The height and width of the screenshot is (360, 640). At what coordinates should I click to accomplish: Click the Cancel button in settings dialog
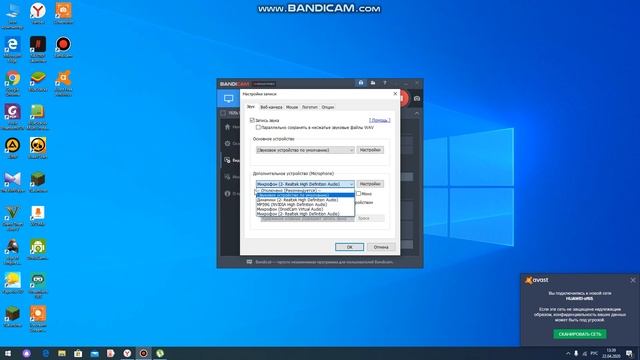[381, 247]
